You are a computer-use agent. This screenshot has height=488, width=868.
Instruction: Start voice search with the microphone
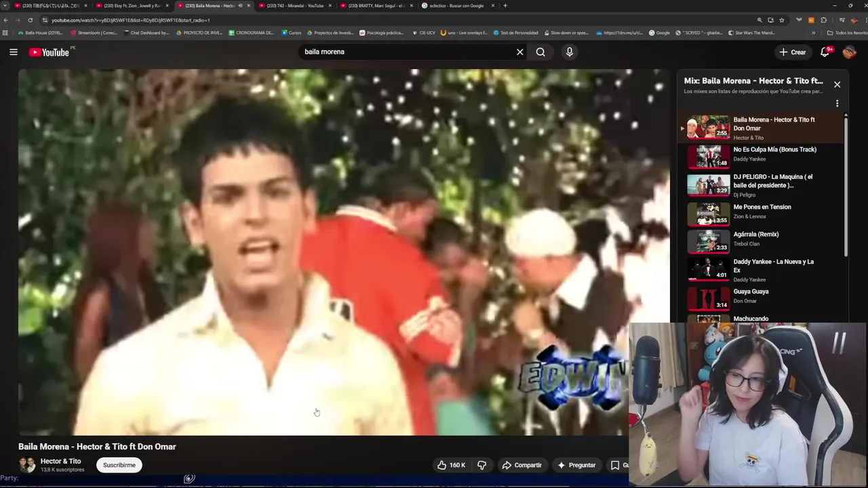pyautogui.click(x=570, y=52)
